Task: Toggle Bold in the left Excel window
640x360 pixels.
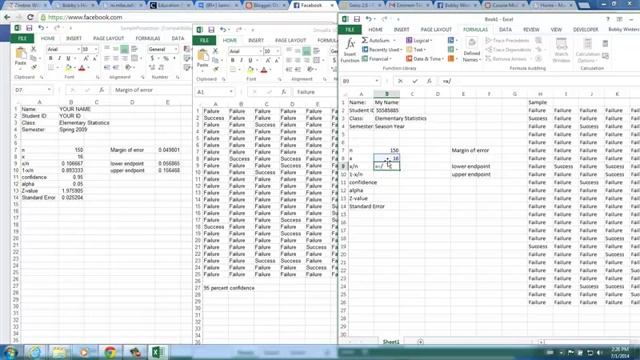Action: coord(51,58)
